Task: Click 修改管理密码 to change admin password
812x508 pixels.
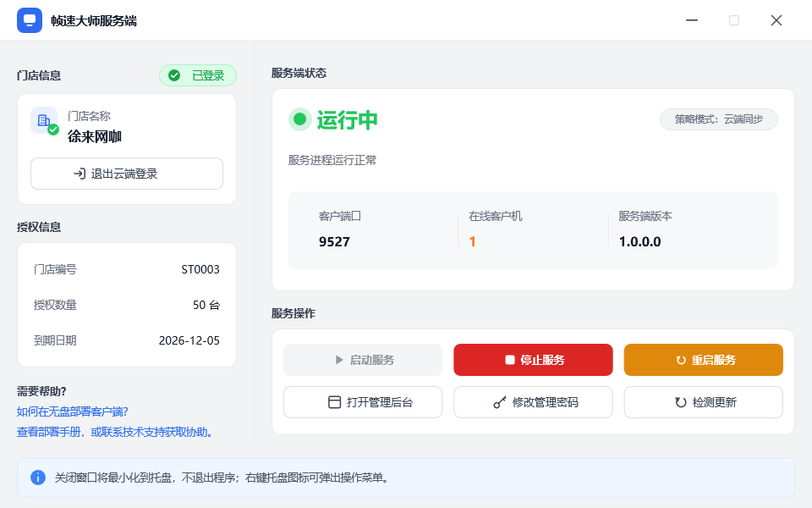Action: 534,402
